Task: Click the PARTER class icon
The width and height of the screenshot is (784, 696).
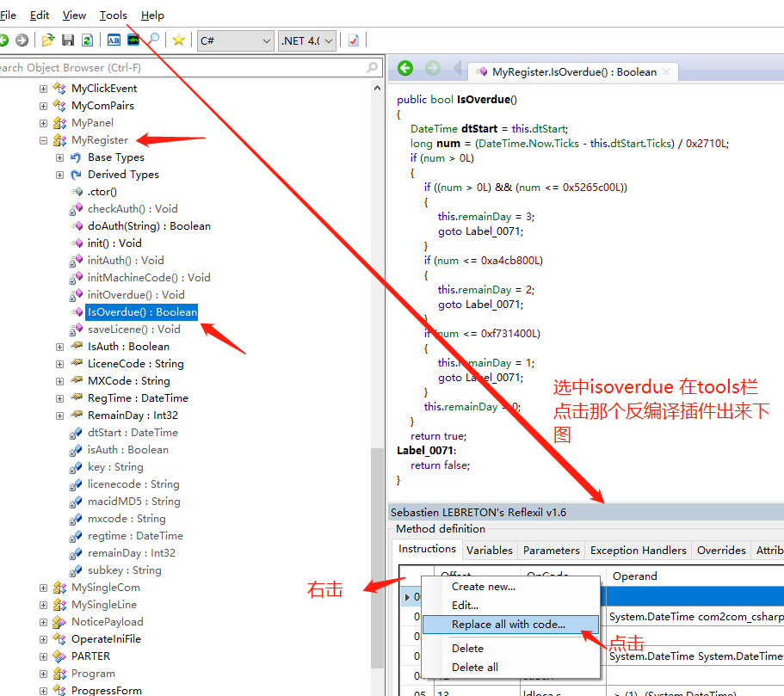Action: [59, 656]
